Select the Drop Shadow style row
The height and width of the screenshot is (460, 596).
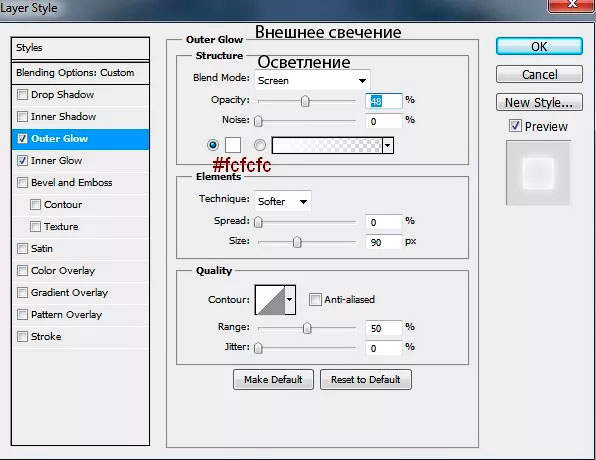tap(81, 95)
